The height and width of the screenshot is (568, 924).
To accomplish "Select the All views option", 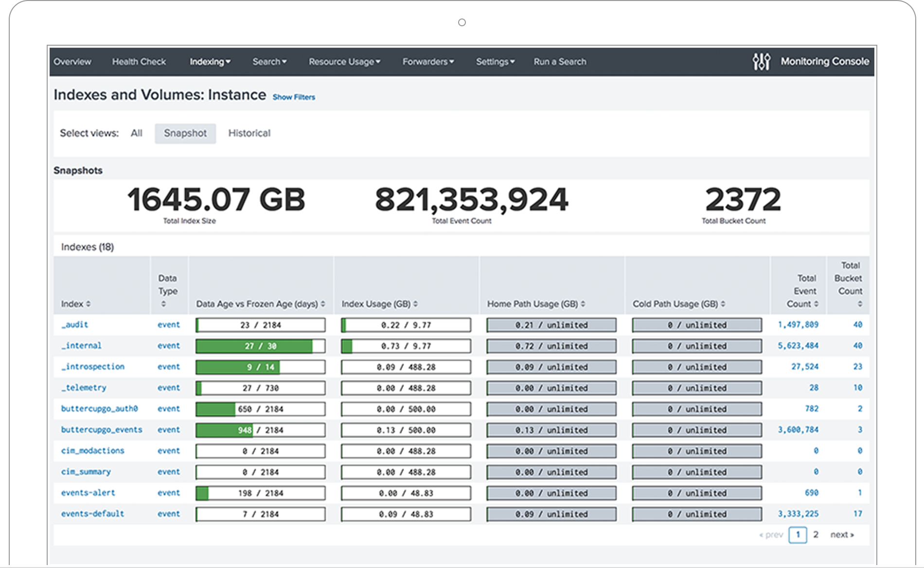I will tap(137, 133).
